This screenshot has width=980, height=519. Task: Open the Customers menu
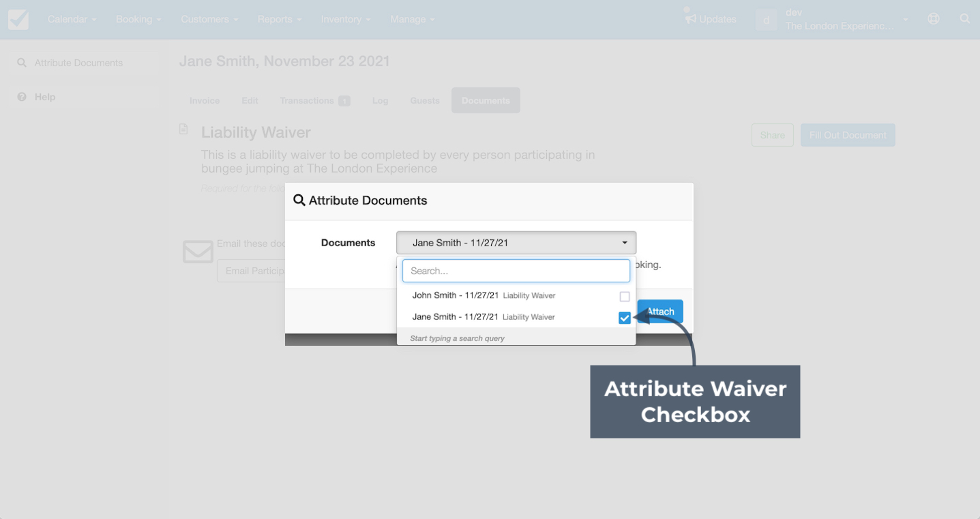(209, 19)
